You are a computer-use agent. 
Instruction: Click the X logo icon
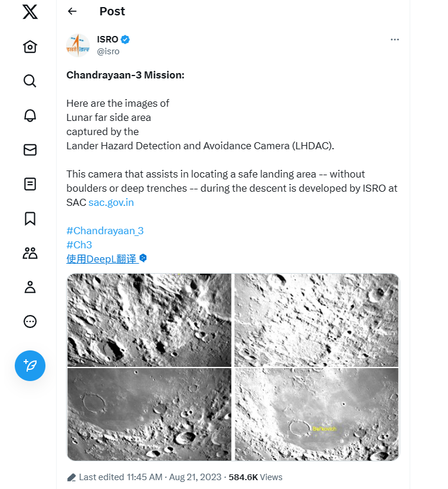pyautogui.click(x=30, y=12)
